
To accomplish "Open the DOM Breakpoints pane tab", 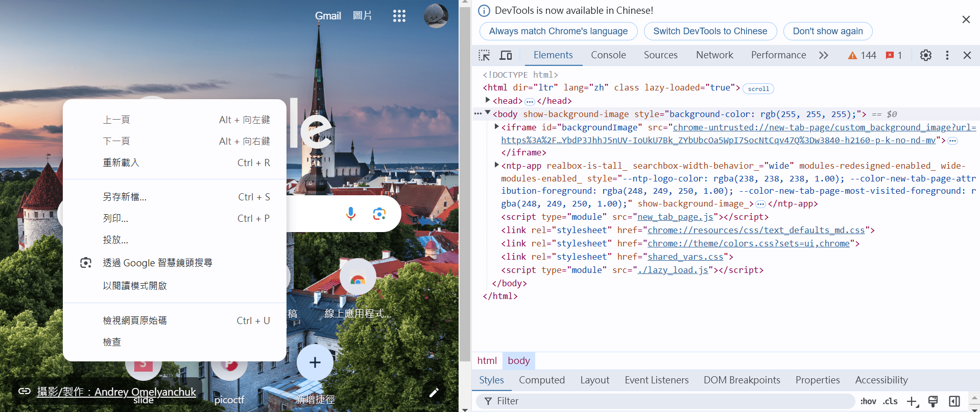I will tap(742, 380).
